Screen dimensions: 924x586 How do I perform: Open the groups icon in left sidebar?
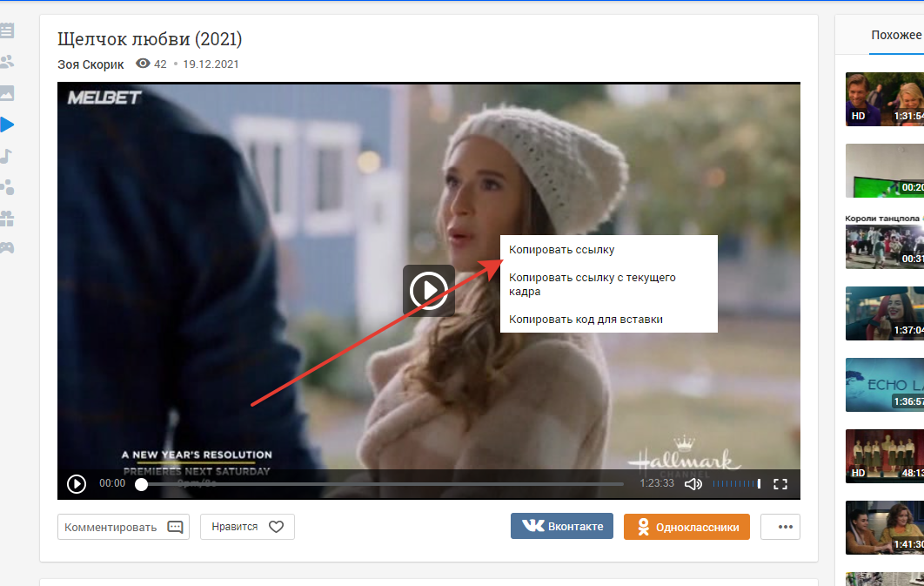(6, 187)
